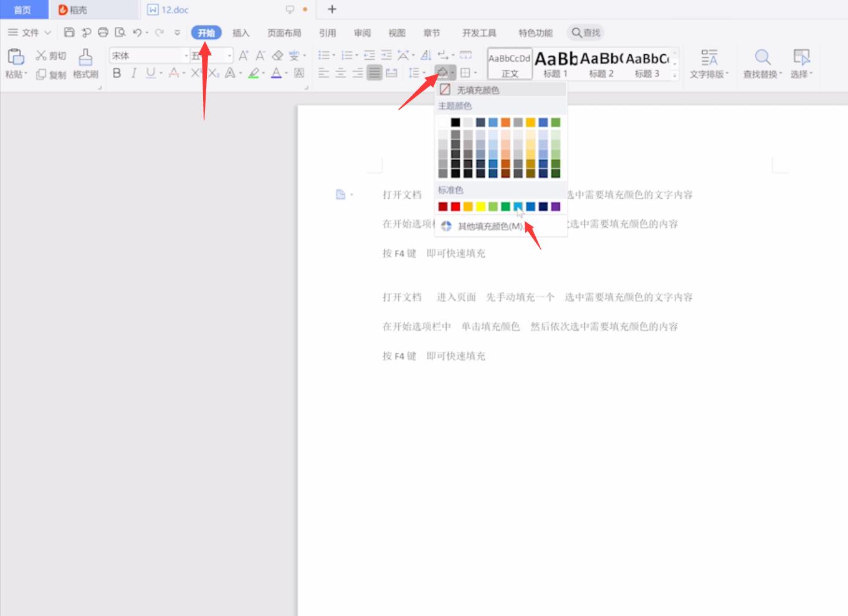
Task: Increase font size with the A+ icon
Action: tap(244, 55)
